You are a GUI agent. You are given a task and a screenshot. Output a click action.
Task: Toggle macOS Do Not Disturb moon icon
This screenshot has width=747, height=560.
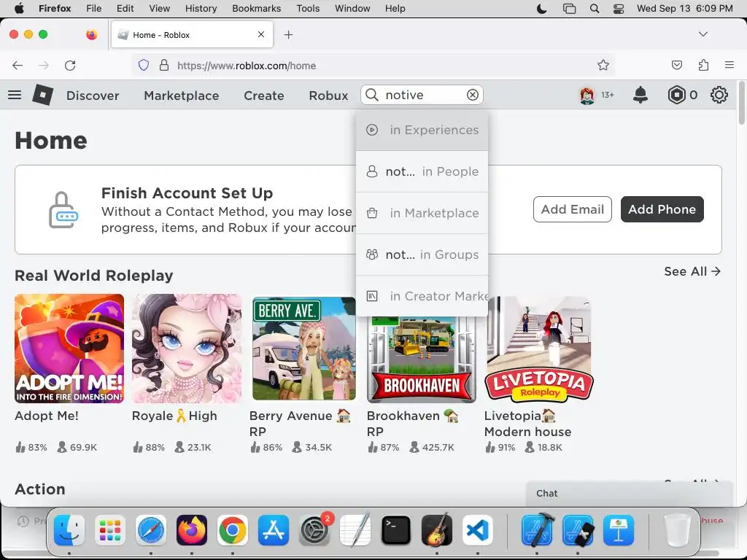point(542,8)
